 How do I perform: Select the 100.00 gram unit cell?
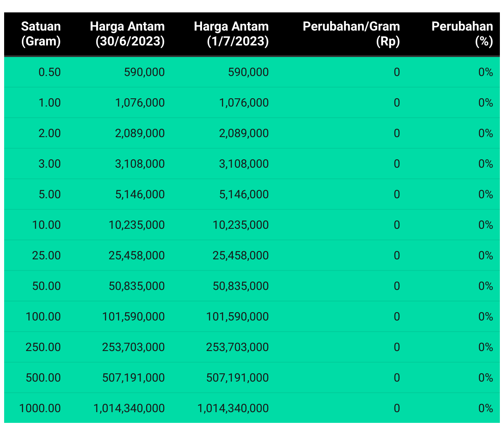(x=43, y=317)
